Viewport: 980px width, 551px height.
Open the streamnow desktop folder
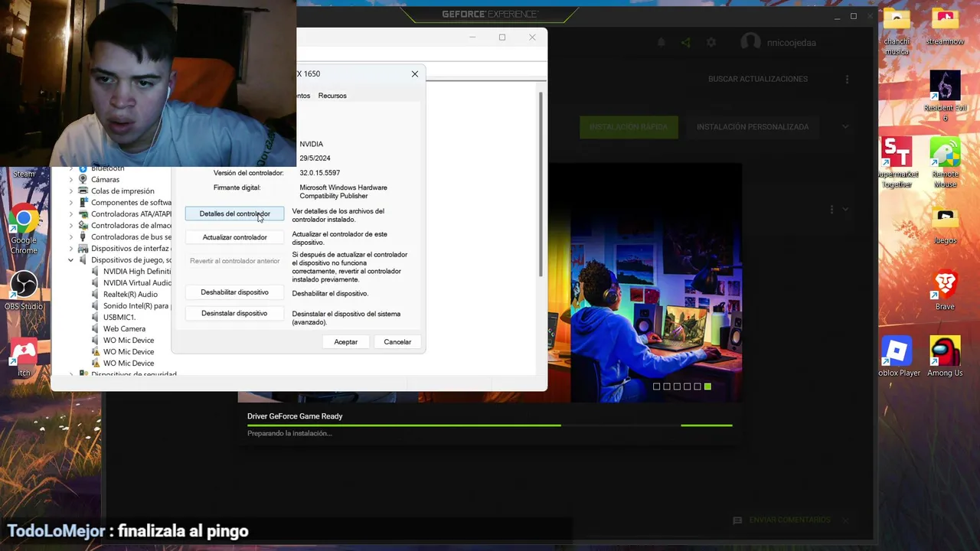[x=945, y=28]
